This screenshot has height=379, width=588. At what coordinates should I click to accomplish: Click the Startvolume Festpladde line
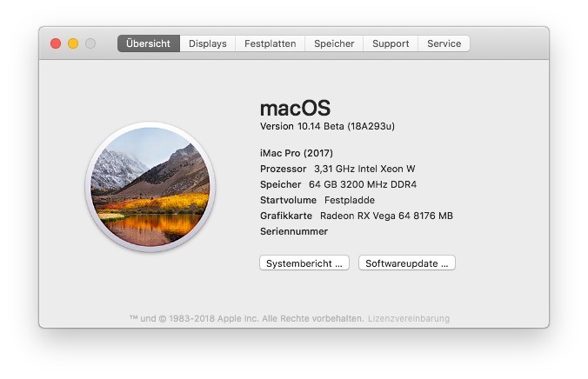click(317, 200)
